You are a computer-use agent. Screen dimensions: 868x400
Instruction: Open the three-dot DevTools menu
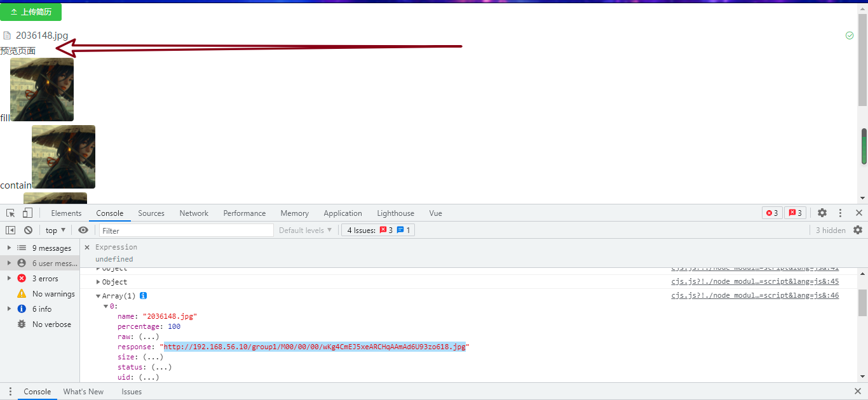(840, 213)
